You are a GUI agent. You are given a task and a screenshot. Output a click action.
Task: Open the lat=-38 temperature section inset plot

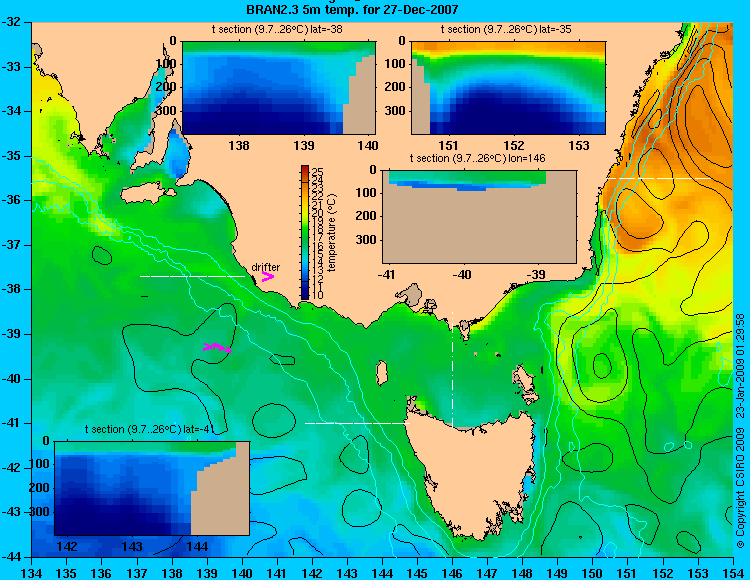coord(279,88)
